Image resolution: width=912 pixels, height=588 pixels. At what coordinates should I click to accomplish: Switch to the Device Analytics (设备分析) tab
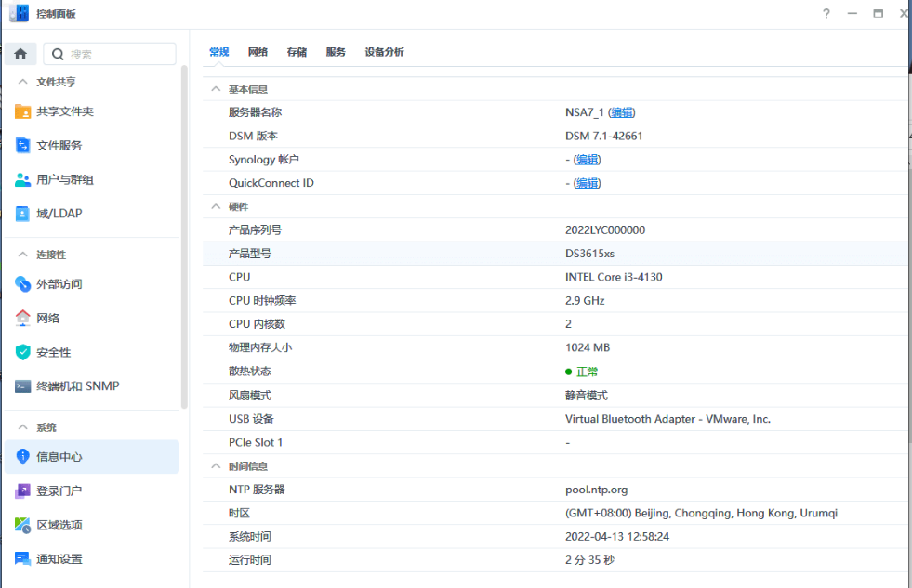pos(384,52)
